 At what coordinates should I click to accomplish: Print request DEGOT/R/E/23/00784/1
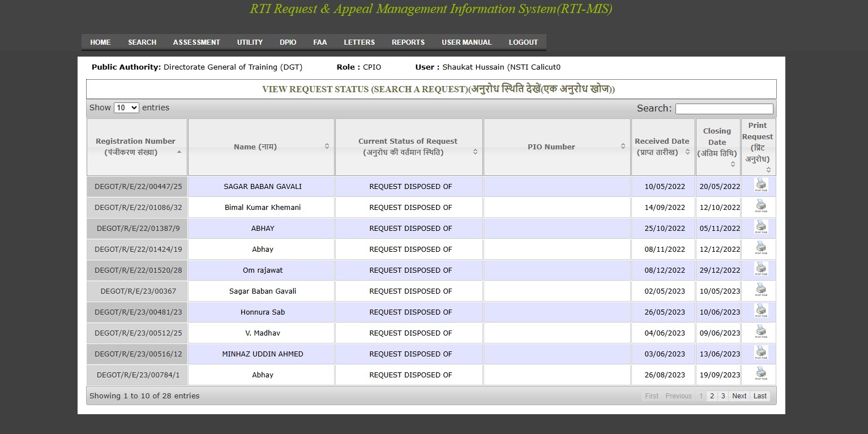click(761, 374)
